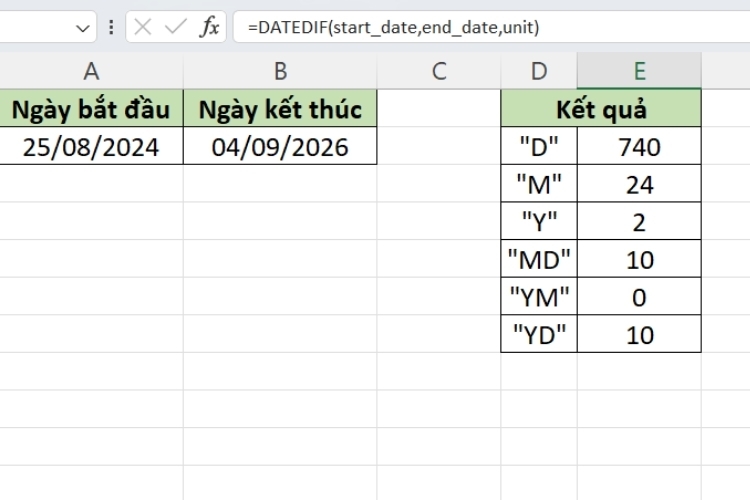Confirm the entry with the checkmark icon
This screenshot has height=500, width=750.
pyautogui.click(x=176, y=27)
